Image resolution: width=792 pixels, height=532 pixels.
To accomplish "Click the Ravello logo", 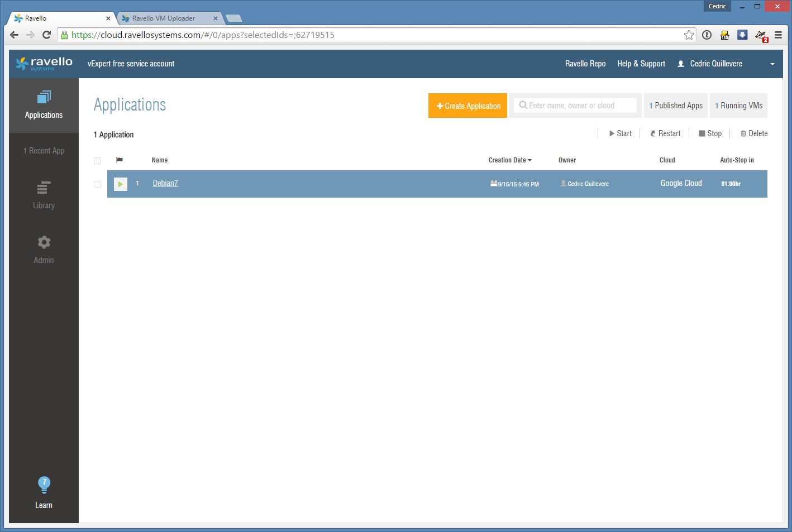I will click(44, 64).
